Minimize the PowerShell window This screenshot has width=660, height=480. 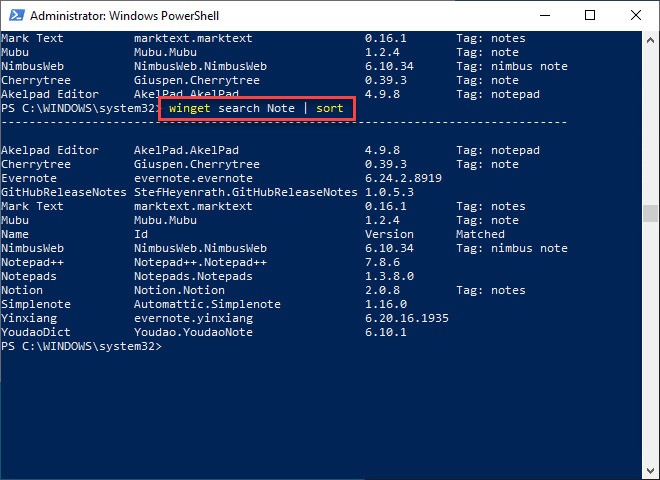(545, 16)
